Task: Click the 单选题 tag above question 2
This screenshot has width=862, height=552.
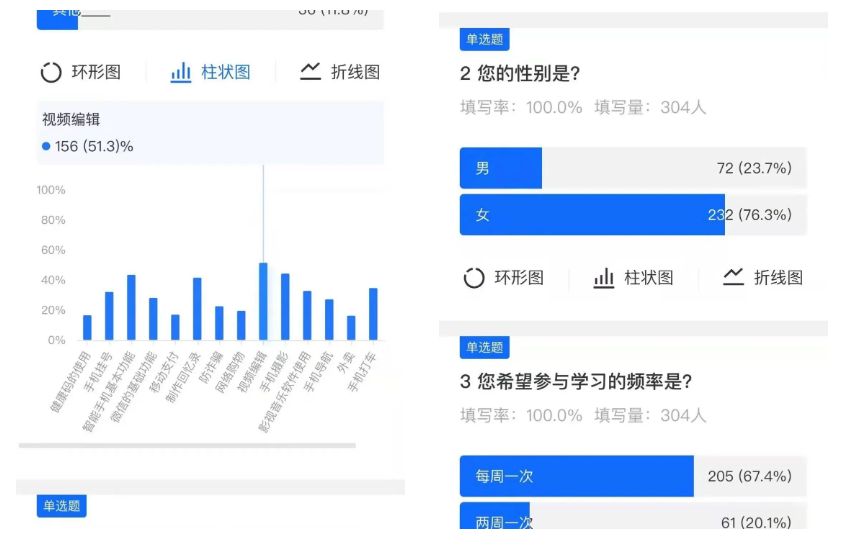Action: pyautogui.click(x=485, y=39)
